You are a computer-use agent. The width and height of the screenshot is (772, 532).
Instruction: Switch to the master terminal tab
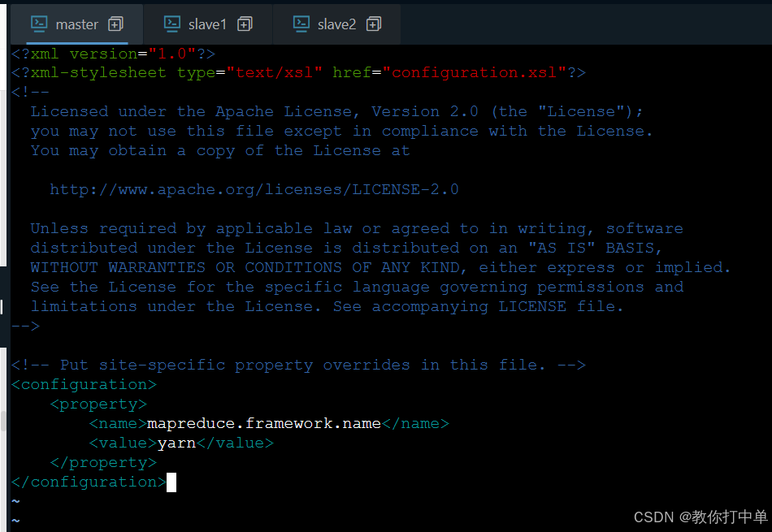tap(76, 24)
